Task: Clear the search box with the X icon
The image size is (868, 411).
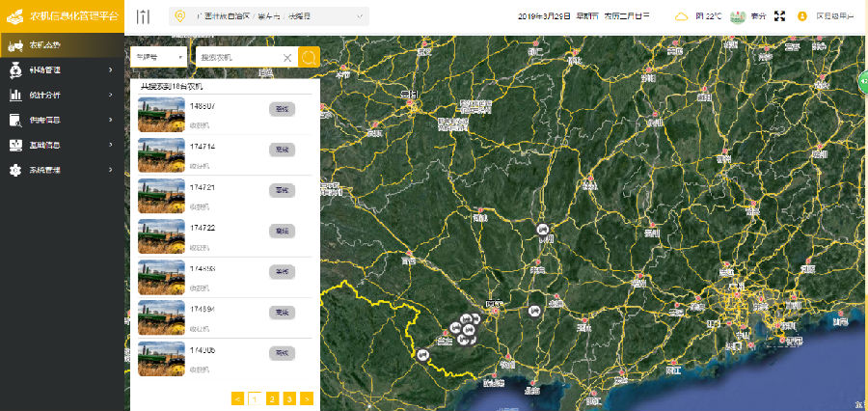Action: (287, 58)
